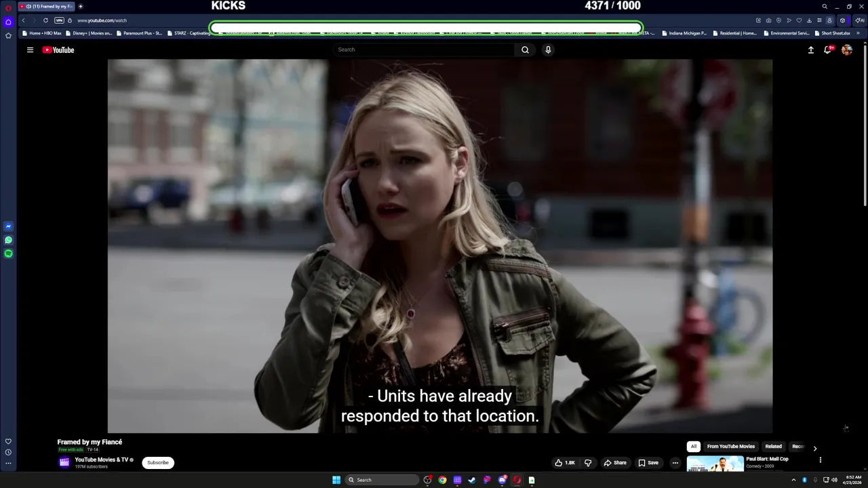Go back to previous page
This screenshot has width=868, height=488.
click(x=23, y=20)
